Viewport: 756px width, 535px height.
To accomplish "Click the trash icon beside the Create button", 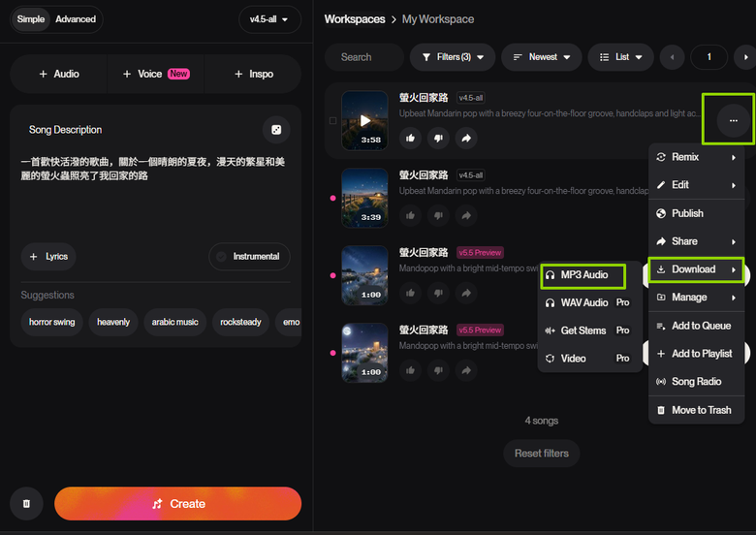I will [x=26, y=504].
